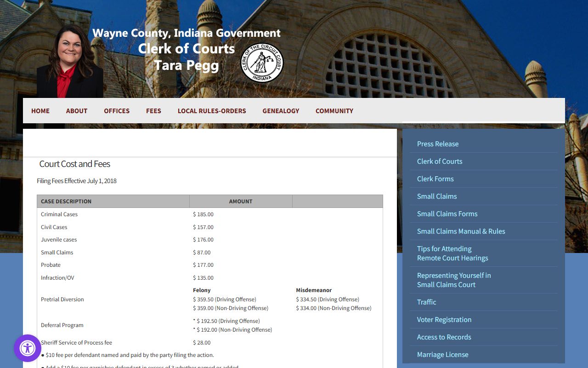Select Sheriff Service of Process fee label
This screenshot has width=588, height=368.
tap(76, 343)
